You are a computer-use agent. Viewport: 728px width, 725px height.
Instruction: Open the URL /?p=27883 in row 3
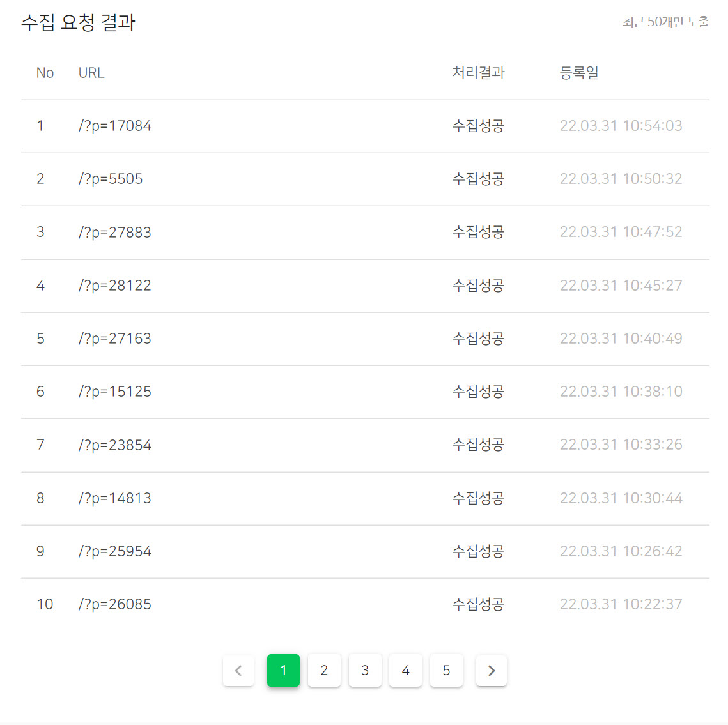click(114, 233)
